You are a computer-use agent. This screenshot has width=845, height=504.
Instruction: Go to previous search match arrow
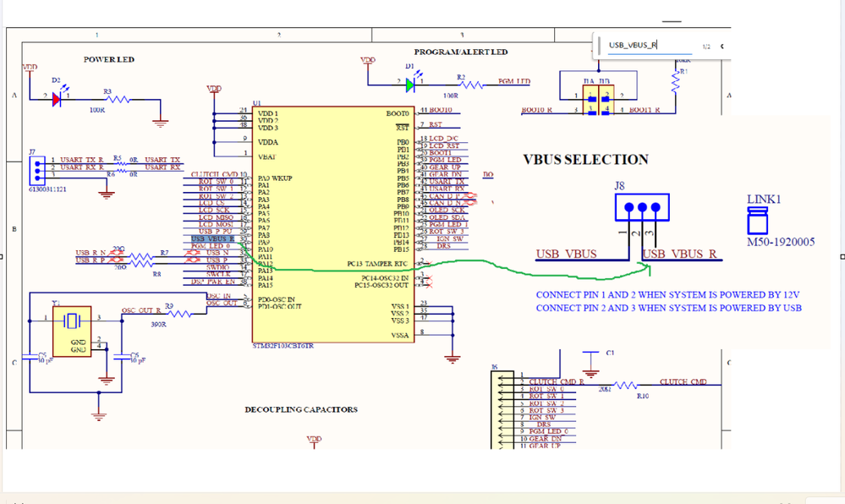[722, 47]
